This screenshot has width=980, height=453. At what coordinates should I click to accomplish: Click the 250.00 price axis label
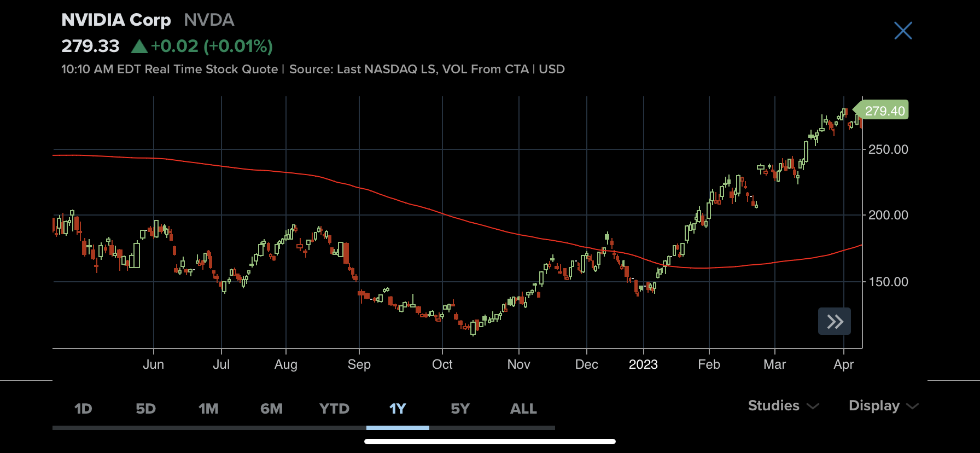click(888, 149)
